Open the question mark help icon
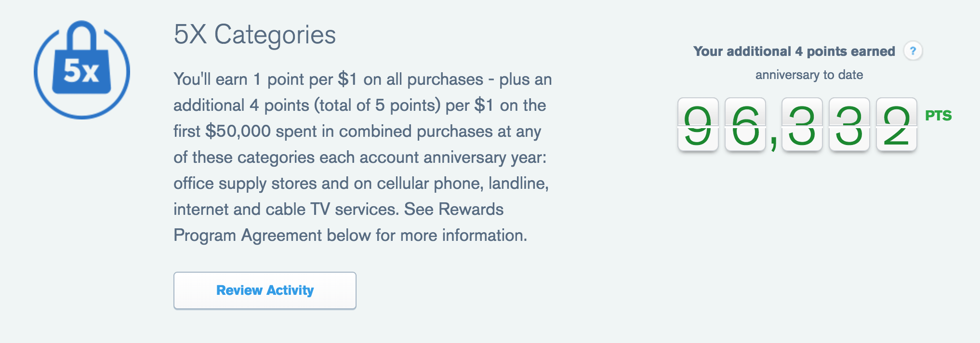Screen dimensions: 980x343 point(913,51)
